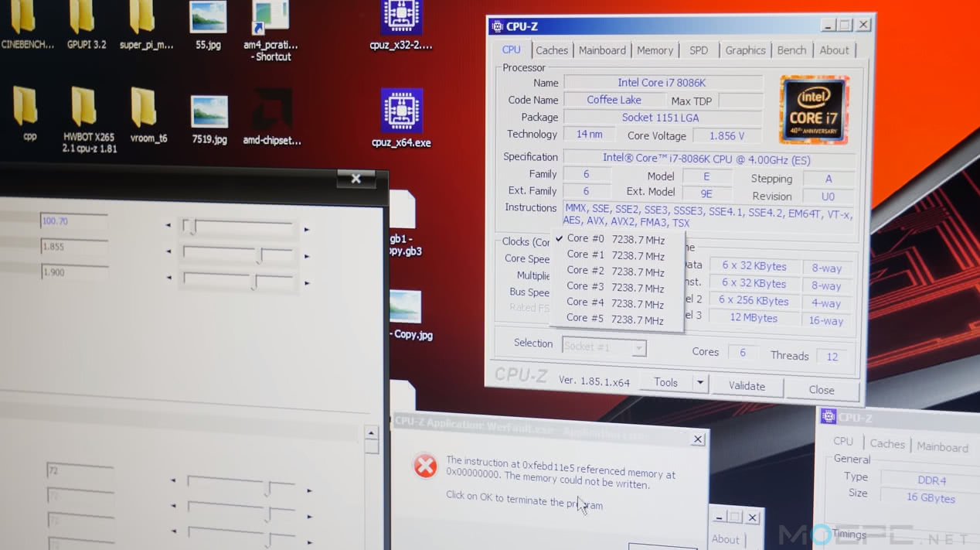Viewport: 980px width, 550px height.
Task: Click the Validate button
Action: coord(747,386)
